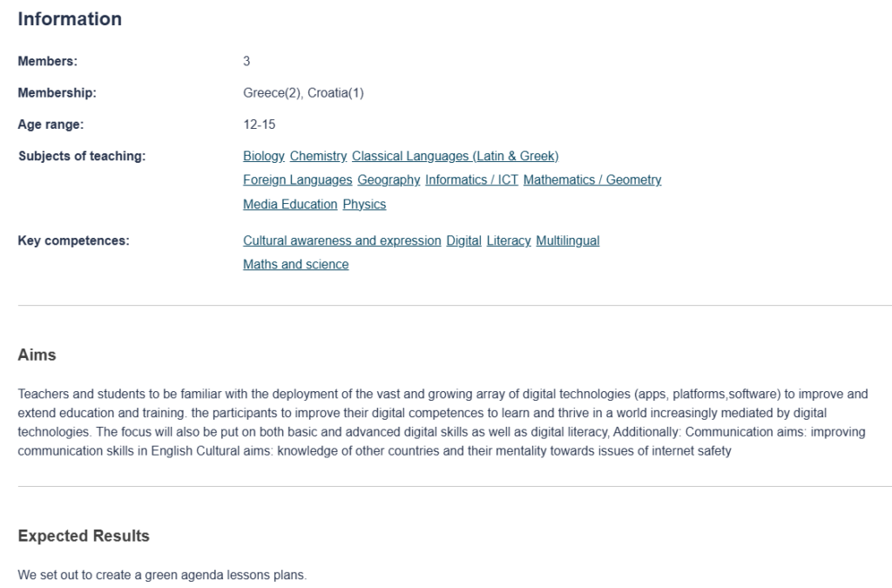The image size is (892, 588).
Task: Select the Foreign Languages link
Action: pos(297,180)
